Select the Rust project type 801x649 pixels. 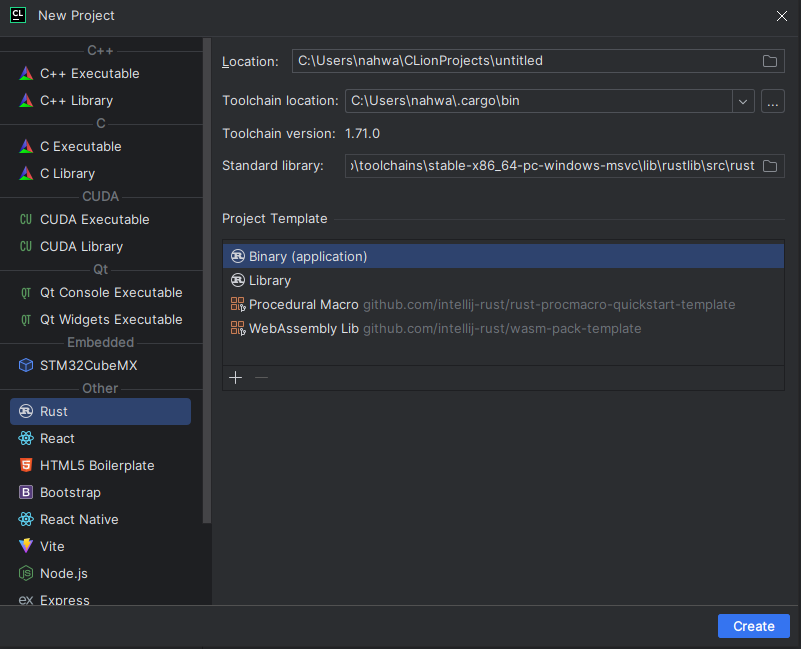click(100, 411)
